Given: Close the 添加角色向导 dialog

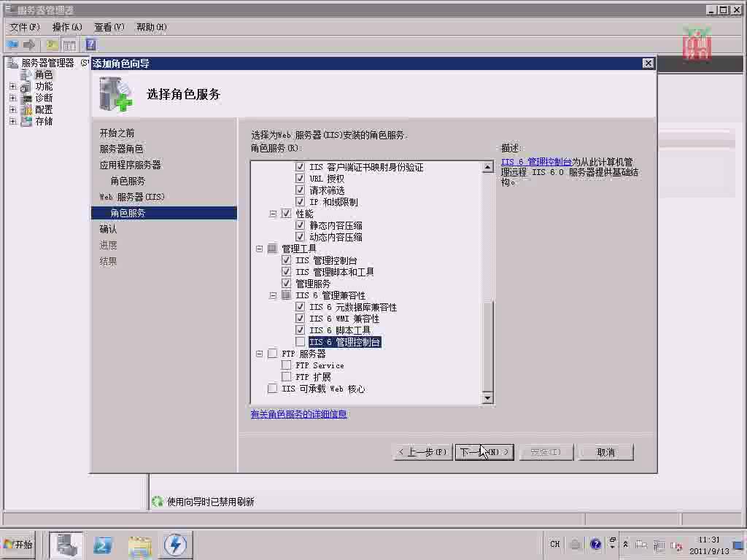Looking at the screenshot, I should pos(648,63).
